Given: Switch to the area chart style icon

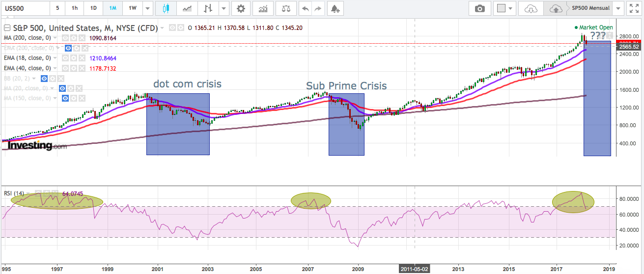Looking at the screenshot, I should 187,8.
